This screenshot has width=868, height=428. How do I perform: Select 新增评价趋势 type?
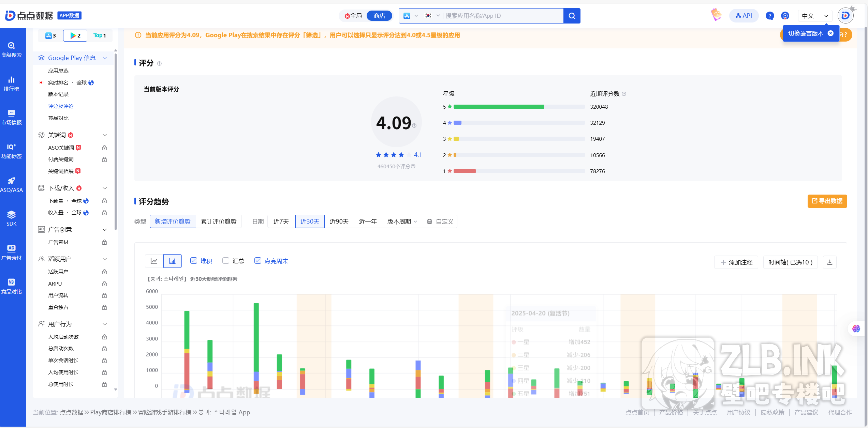tap(173, 221)
